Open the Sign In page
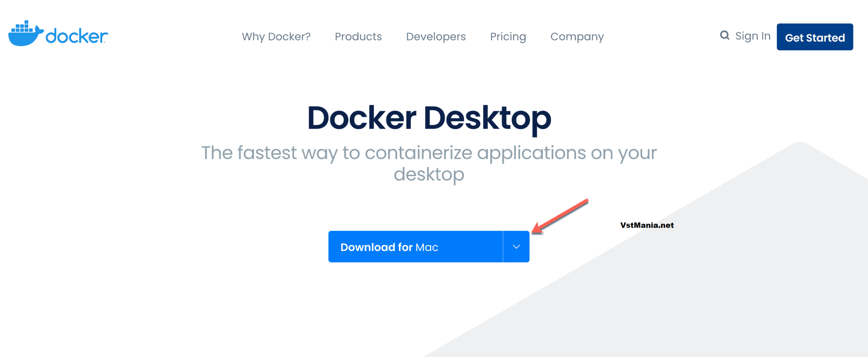Image resolution: width=868 pixels, height=357 pixels. point(753,36)
